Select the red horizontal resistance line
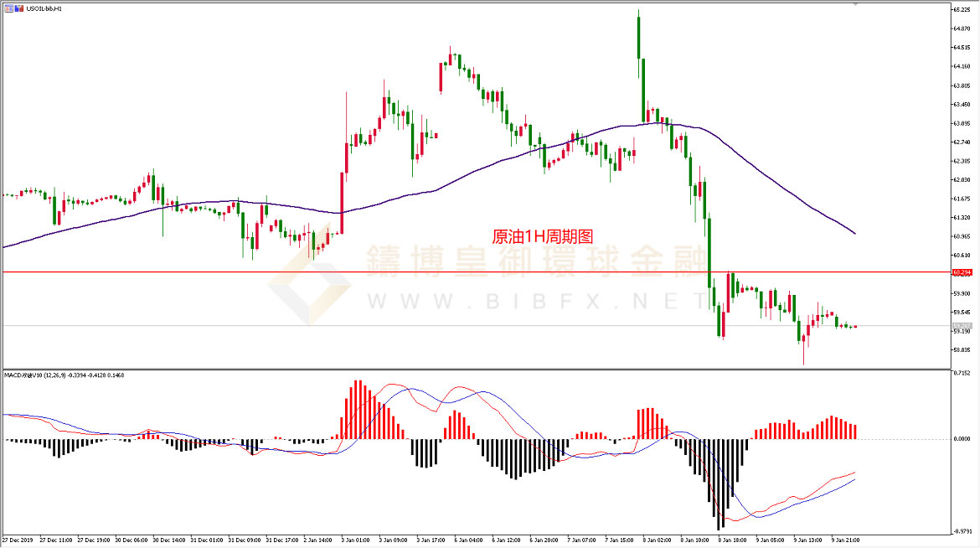This screenshot has height=548, width=980. pyautogui.click(x=419, y=272)
